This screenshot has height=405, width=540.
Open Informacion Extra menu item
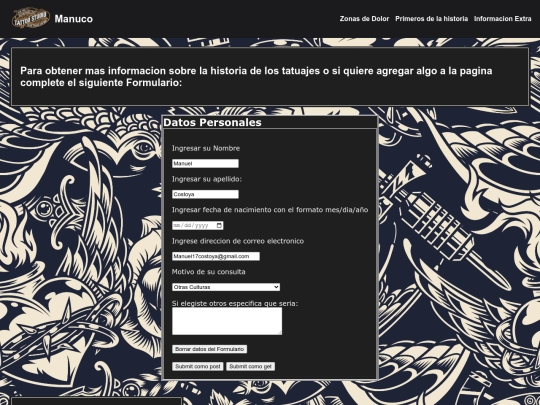[502, 19]
